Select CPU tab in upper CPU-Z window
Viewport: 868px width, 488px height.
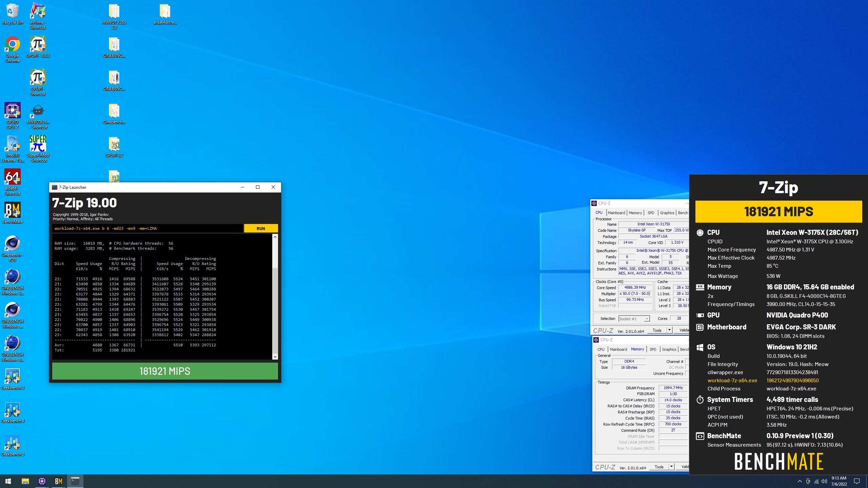coord(599,213)
